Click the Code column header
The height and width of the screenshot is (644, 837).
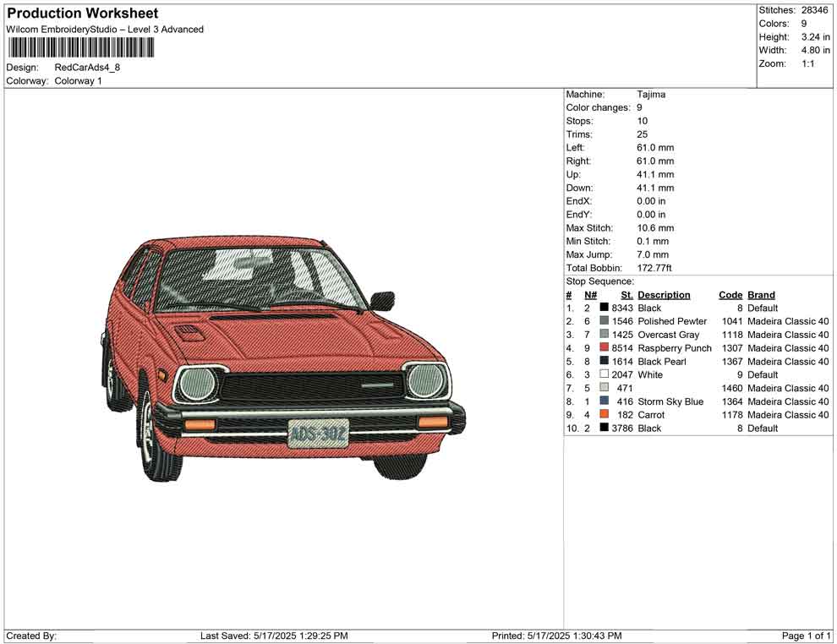click(730, 295)
